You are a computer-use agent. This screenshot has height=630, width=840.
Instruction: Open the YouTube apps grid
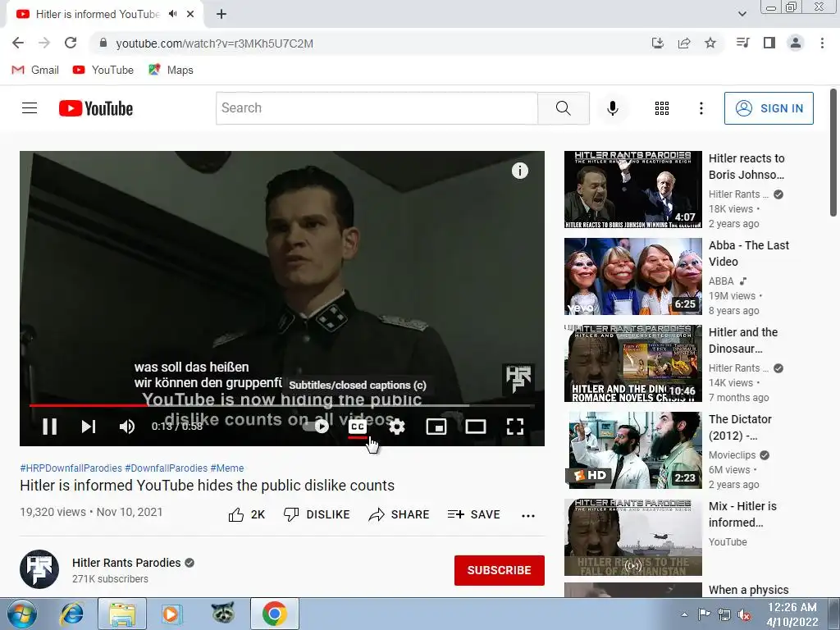(662, 108)
